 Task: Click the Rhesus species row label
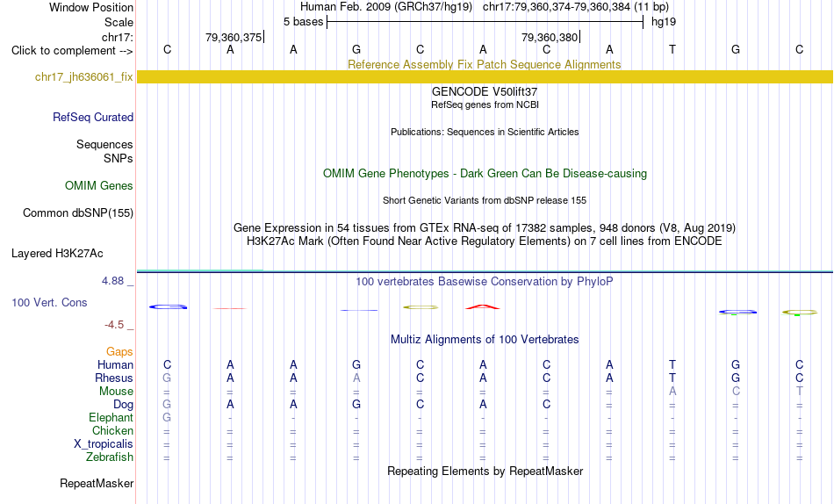(x=114, y=378)
